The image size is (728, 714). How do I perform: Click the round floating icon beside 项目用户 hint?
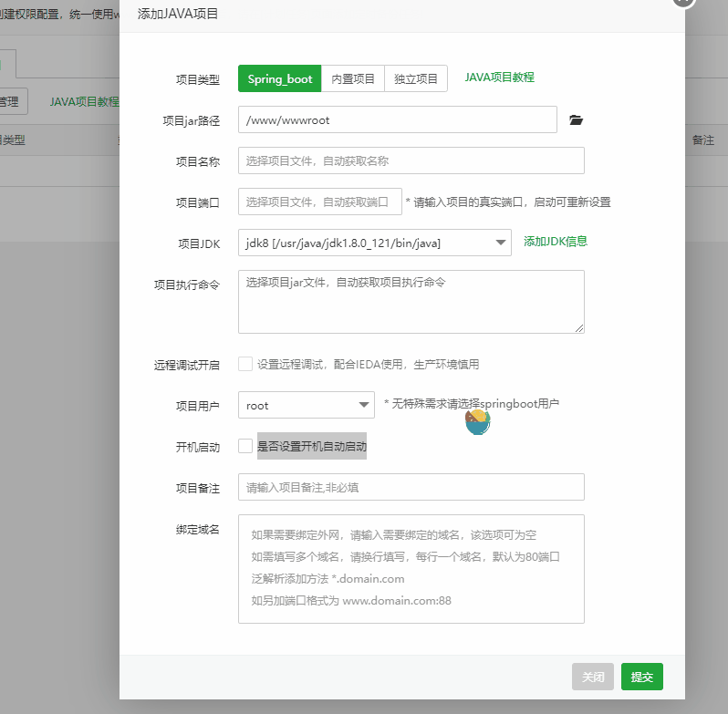pyautogui.click(x=477, y=421)
